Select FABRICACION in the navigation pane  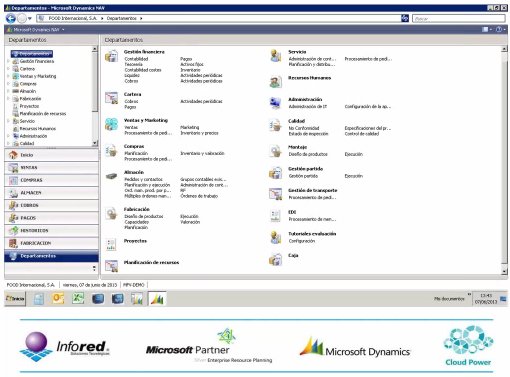point(51,243)
